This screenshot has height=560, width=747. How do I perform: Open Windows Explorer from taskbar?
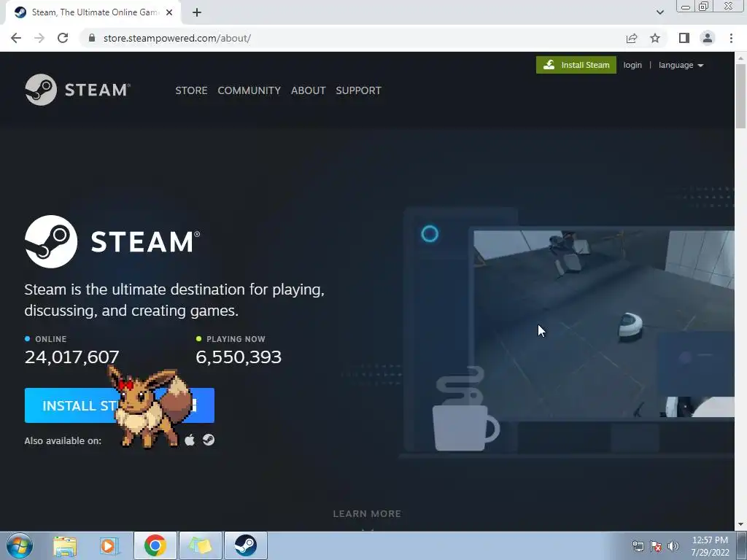(65, 545)
